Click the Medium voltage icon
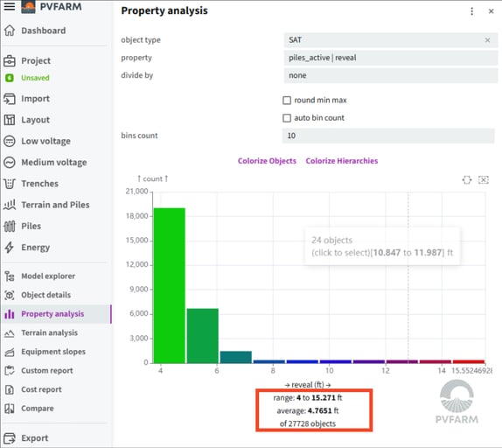The image size is (502, 448). coord(10,163)
